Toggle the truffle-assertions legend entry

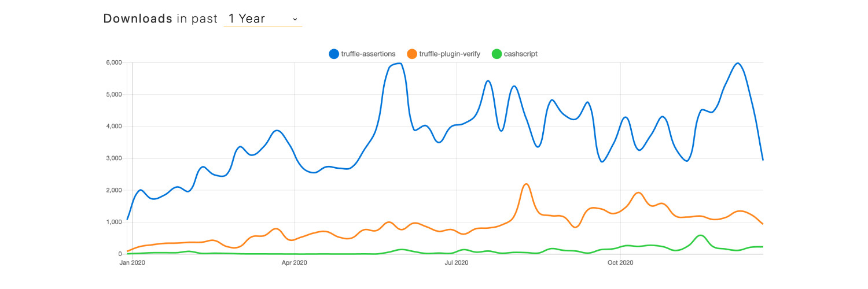tap(362, 54)
